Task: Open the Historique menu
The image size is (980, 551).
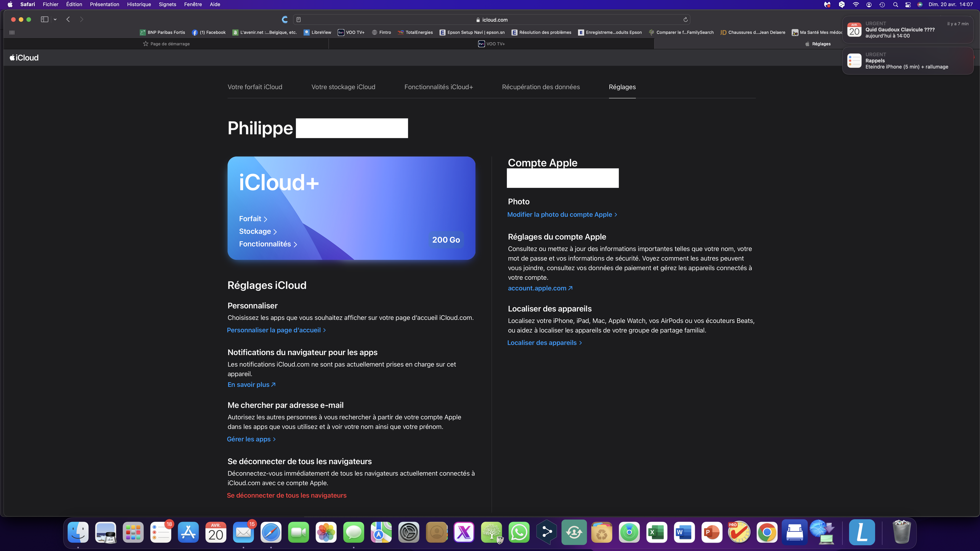Action: [139, 5]
